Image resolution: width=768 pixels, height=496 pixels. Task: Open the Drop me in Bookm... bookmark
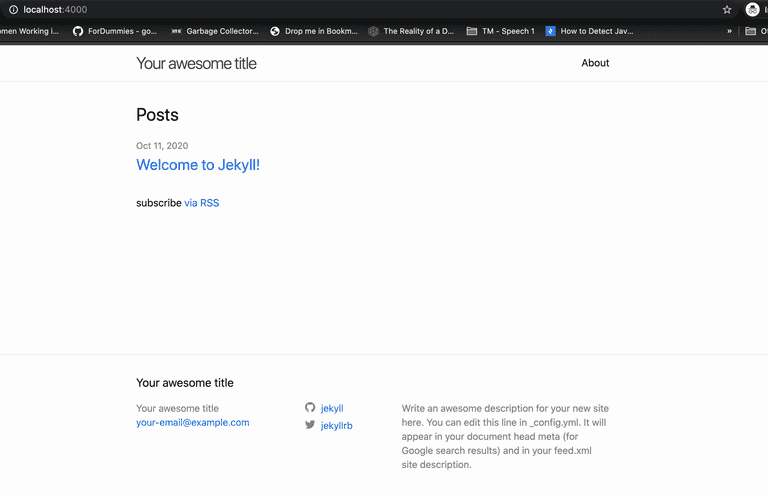click(x=314, y=31)
